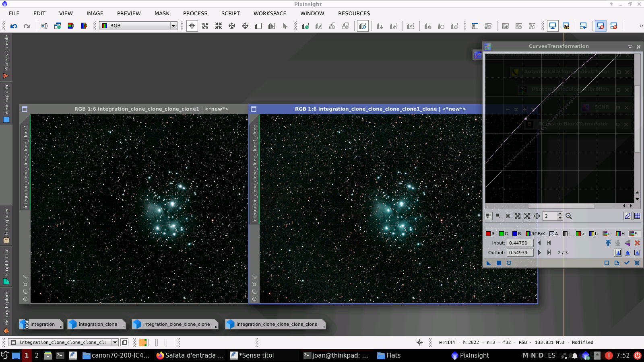Open the Flats folder from the taskbar

pos(389,355)
